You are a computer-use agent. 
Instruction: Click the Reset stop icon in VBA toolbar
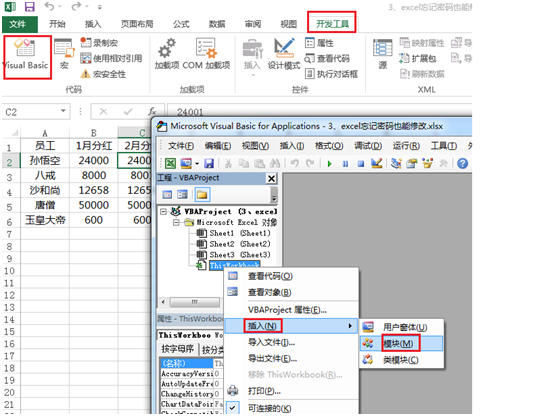point(361,164)
